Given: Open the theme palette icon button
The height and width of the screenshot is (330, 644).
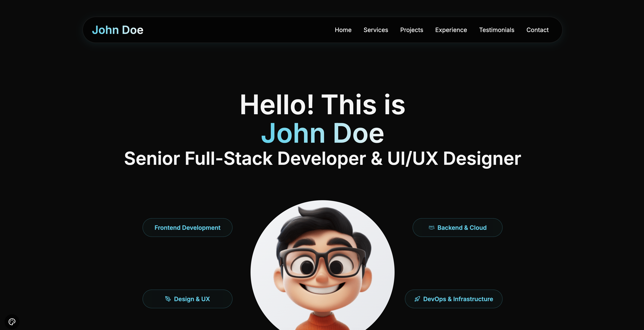Looking at the screenshot, I should (12, 322).
